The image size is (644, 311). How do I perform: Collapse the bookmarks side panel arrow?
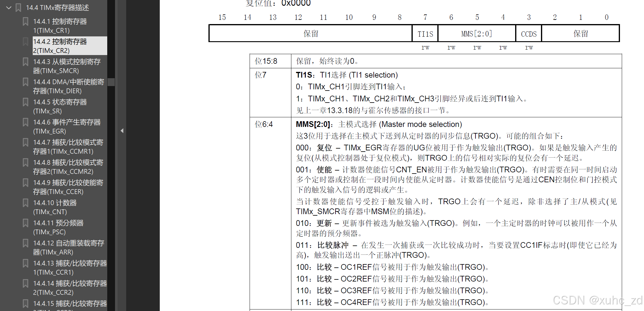click(122, 131)
